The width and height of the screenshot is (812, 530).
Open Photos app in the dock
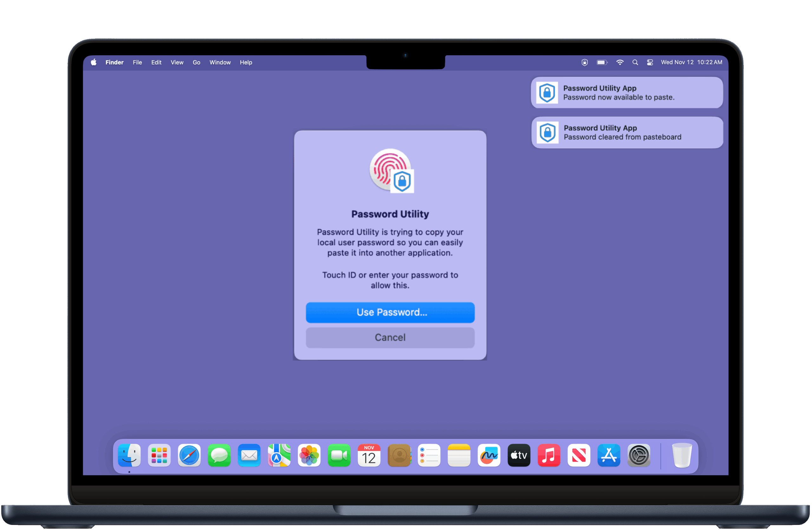point(309,455)
